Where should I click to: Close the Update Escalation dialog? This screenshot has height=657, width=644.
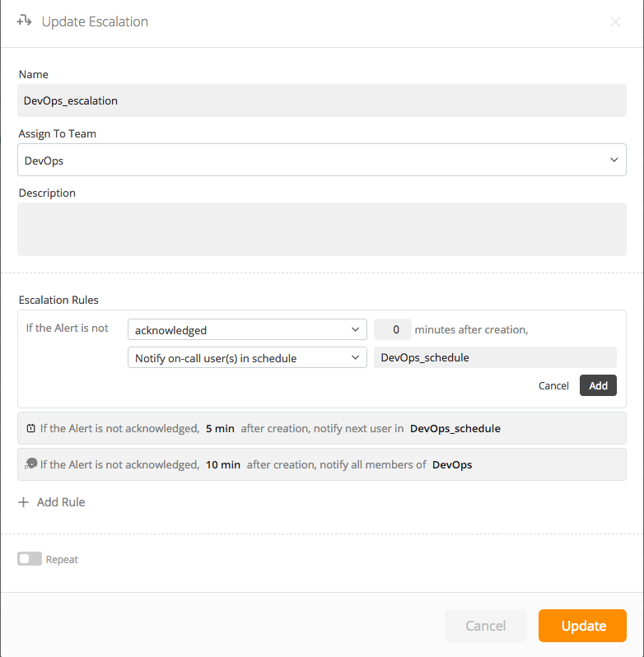[x=615, y=22]
